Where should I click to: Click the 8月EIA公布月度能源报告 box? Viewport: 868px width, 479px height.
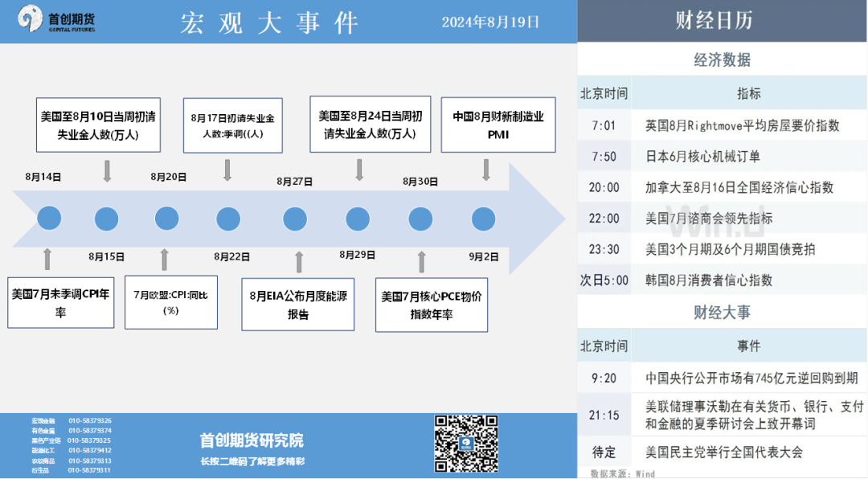coord(298,305)
